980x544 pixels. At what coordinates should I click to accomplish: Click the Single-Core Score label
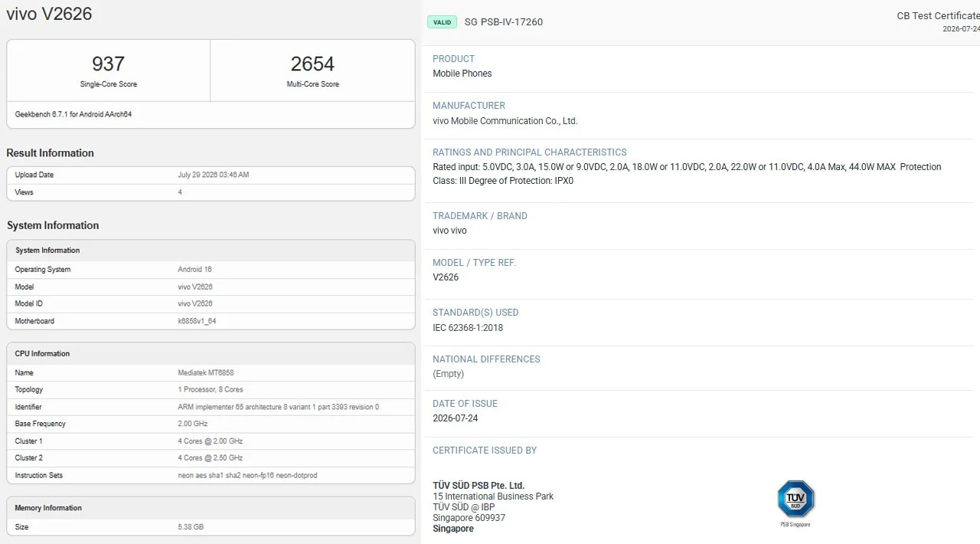point(109,84)
